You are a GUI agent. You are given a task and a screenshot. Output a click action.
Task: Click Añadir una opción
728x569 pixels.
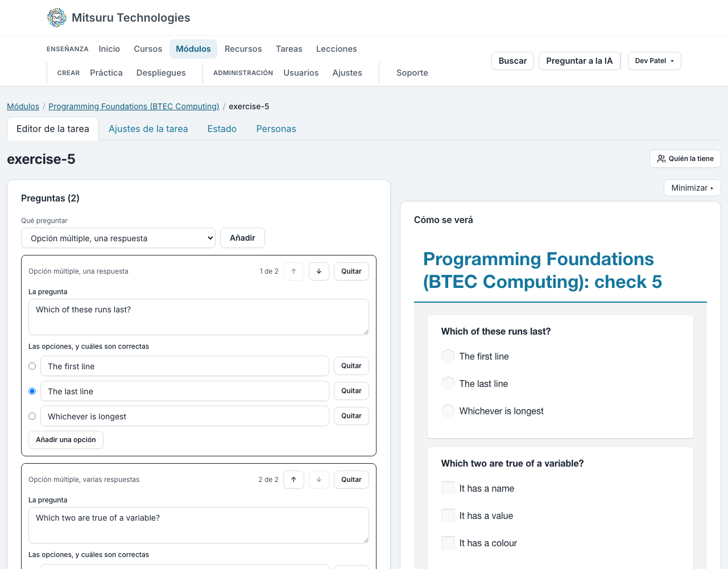(66, 440)
